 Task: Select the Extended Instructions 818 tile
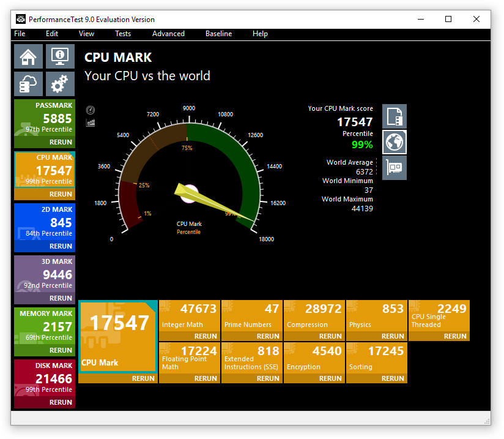coord(252,358)
